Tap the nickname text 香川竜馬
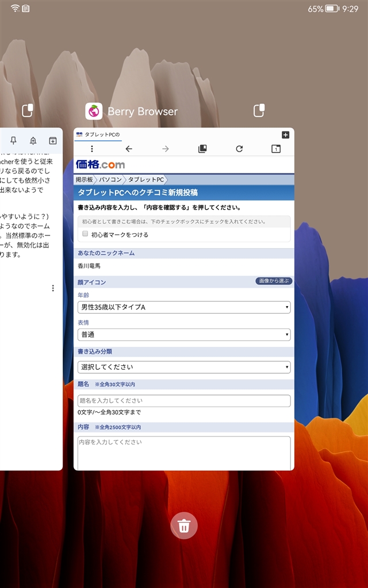Image resolution: width=368 pixels, height=588 pixels. (89, 266)
